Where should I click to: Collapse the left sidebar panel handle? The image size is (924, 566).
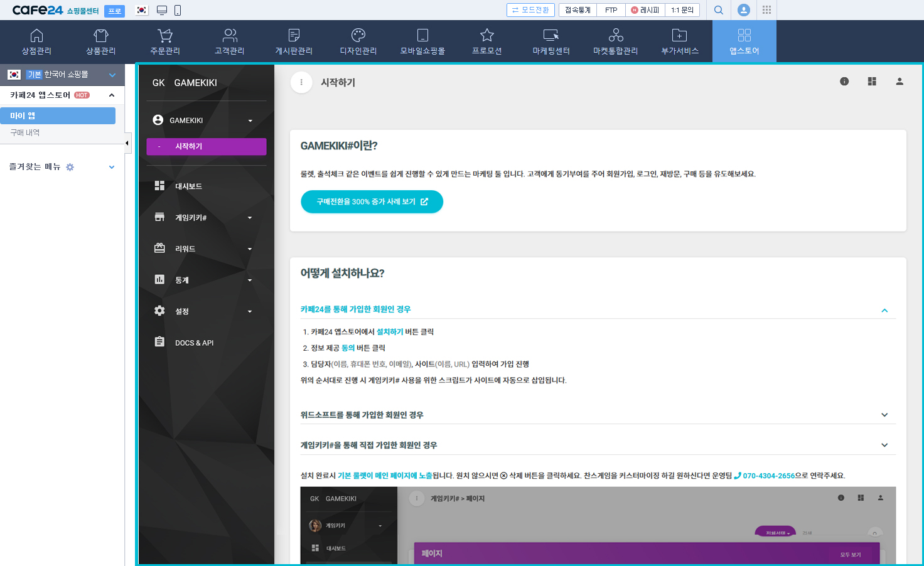(x=127, y=143)
